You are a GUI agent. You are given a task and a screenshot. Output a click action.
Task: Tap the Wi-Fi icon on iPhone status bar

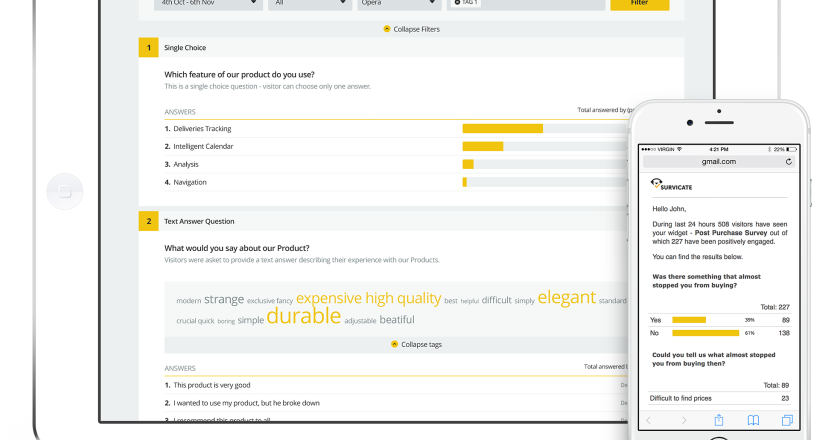[679, 149]
